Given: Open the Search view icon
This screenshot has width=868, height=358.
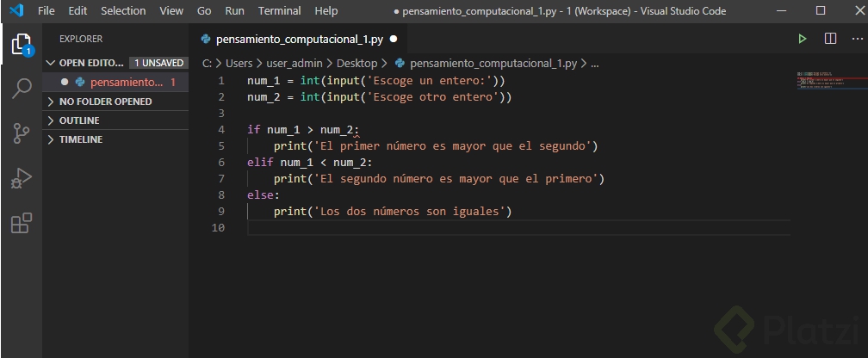Looking at the screenshot, I should 22,89.
